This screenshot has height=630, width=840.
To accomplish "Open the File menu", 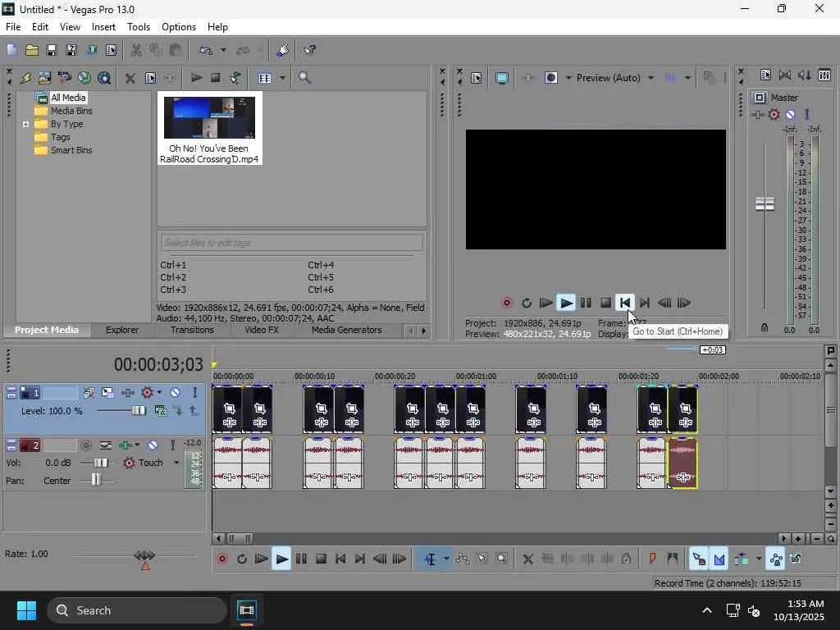I will (x=13, y=27).
